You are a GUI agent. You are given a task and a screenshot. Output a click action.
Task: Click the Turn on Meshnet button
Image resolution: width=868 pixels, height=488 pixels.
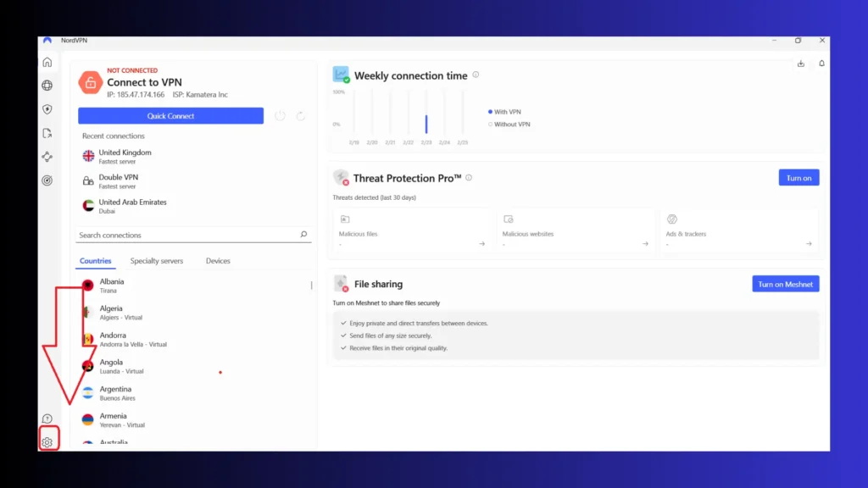click(786, 284)
